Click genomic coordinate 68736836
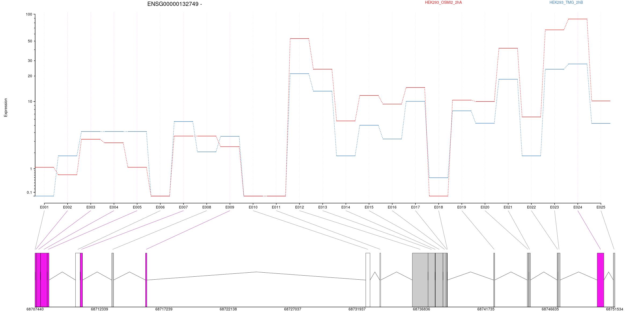The image size is (644, 322). pyautogui.click(x=421, y=309)
